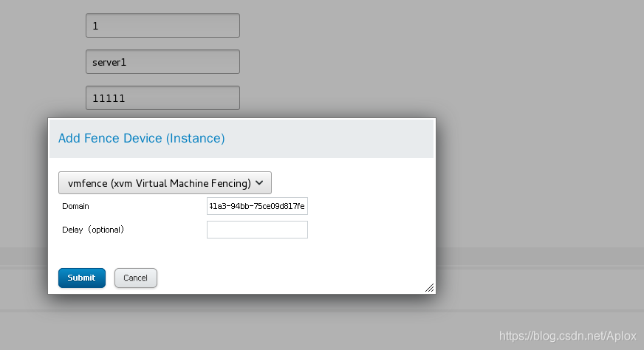Screen dimensions: 644x350
Task: Click the background field containing server1
Action: [x=162, y=61]
